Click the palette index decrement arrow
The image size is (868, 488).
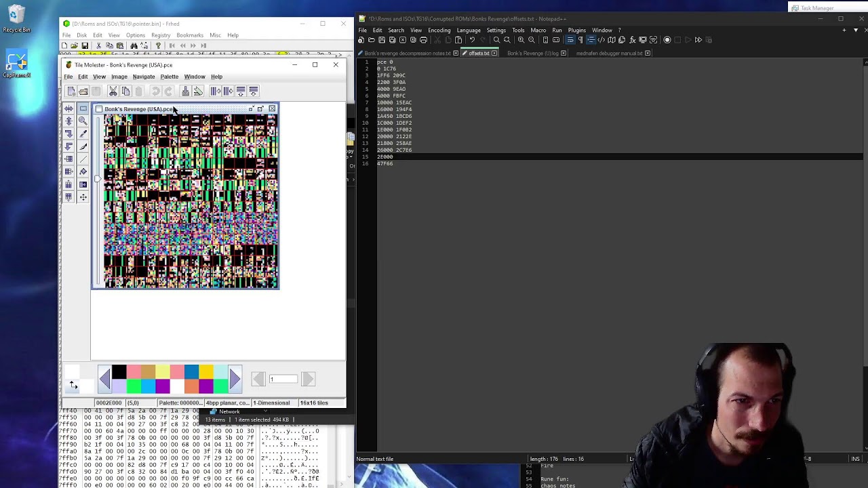(258, 379)
